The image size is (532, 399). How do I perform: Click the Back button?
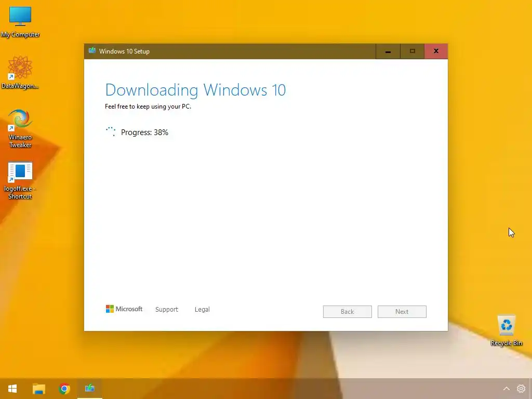coord(347,312)
